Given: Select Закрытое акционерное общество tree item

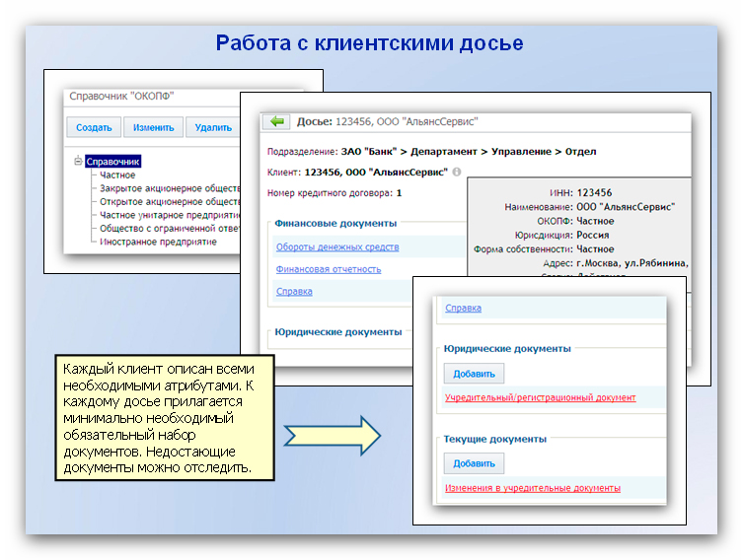Looking at the screenshot, I should 170,188.
